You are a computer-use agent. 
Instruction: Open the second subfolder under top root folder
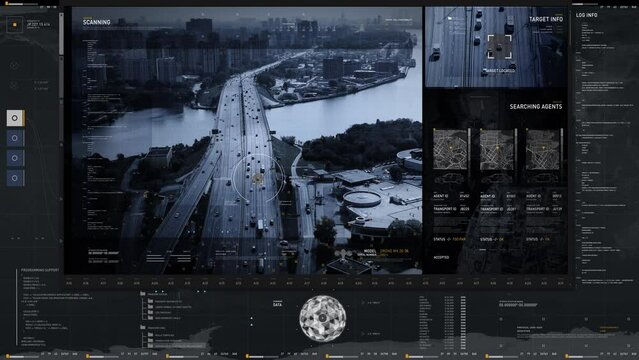[150, 307]
